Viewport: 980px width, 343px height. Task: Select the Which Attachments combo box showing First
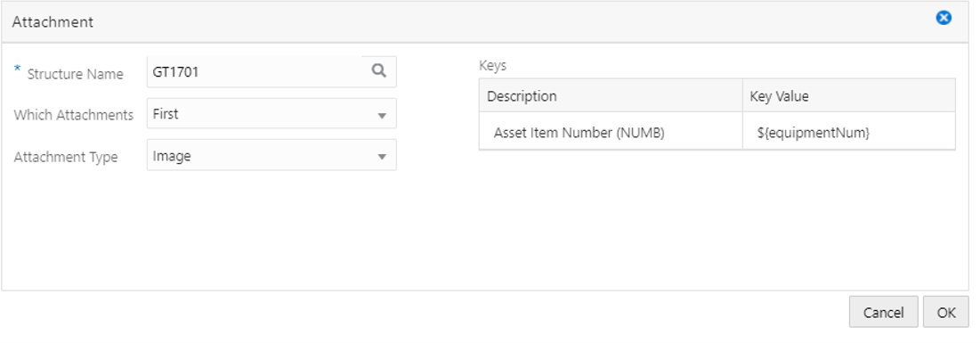(271, 114)
